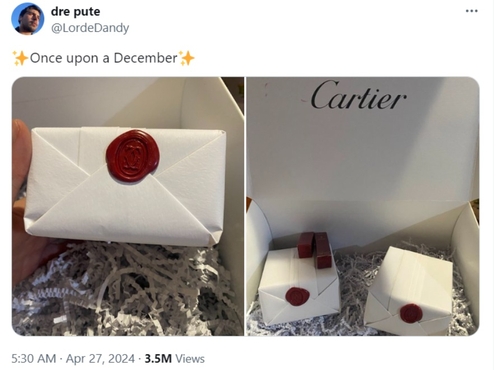Viewport: 500px width, 370px height.
Task: Click wax seal on right small package
Action: click(x=411, y=313)
